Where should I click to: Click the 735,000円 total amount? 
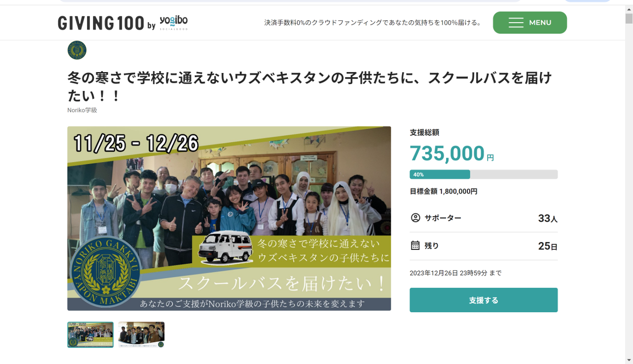tap(452, 154)
